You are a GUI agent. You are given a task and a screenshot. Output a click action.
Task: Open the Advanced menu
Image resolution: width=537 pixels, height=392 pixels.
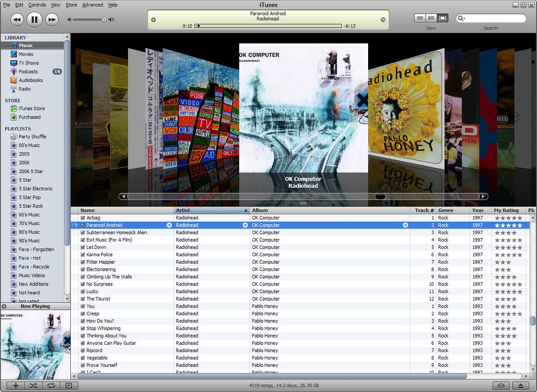[x=92, y=5]
